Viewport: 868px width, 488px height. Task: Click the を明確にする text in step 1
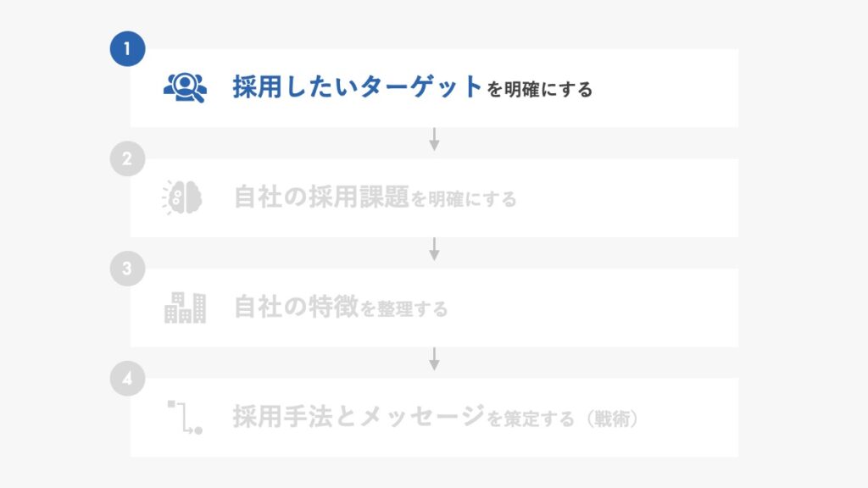coord(540,89)
